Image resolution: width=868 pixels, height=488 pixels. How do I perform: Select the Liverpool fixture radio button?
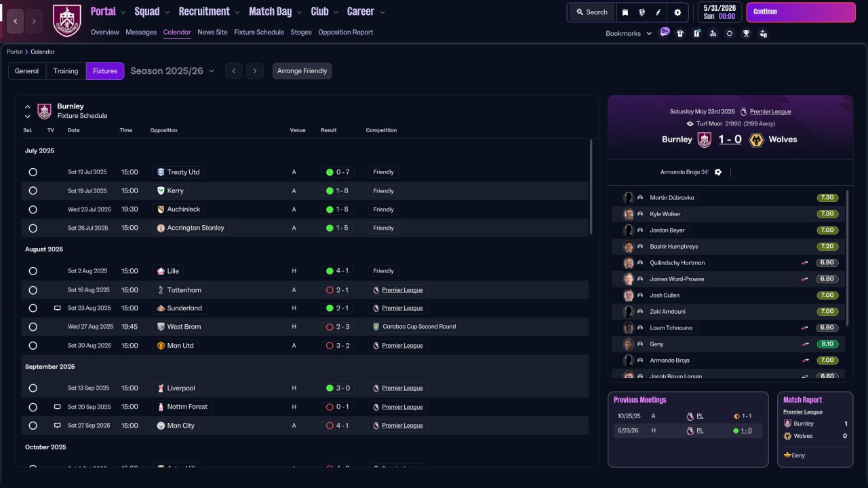[33, 388]
